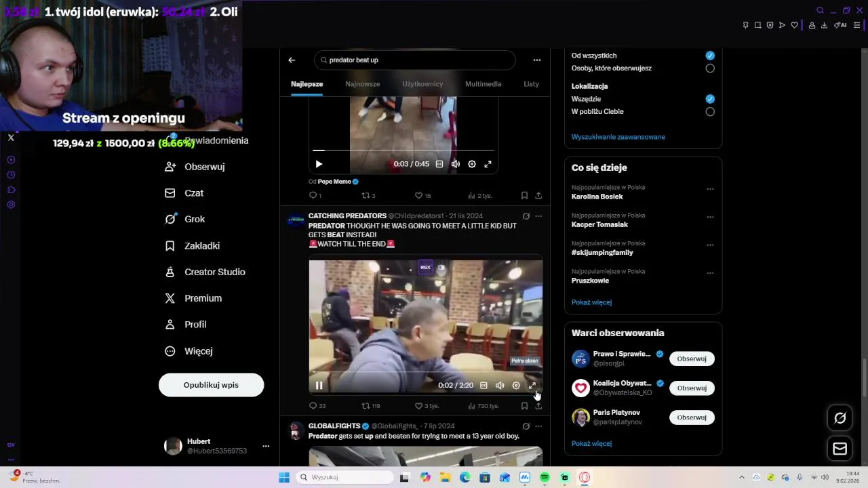Open settings gear on Pepe Meme video

[x=472, y=164]
